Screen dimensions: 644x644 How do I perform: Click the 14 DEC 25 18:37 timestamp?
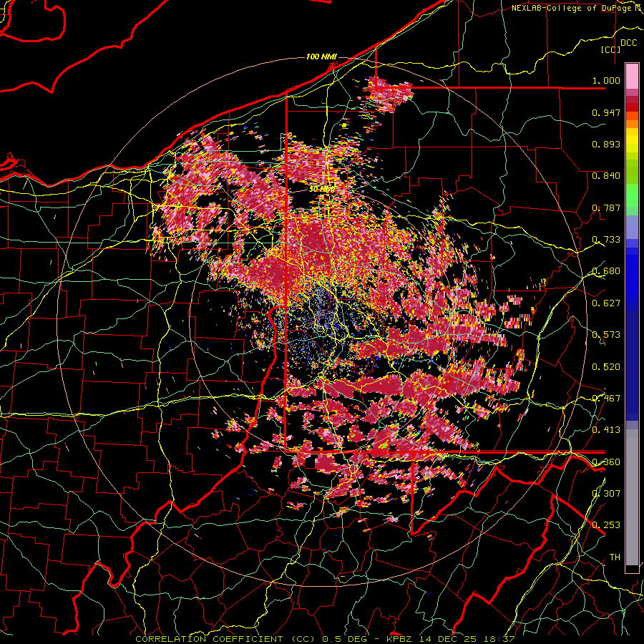(x=467, y=639)
